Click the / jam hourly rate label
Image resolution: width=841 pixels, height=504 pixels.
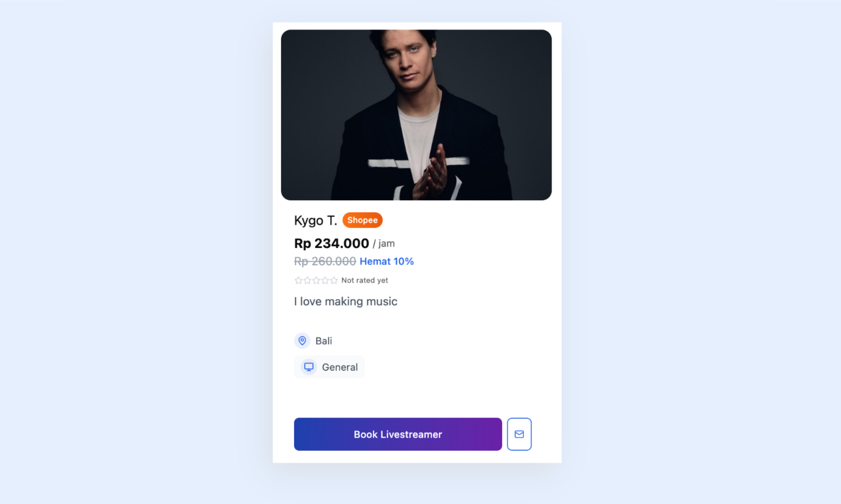pyautogui.click(x=383, y=244)
